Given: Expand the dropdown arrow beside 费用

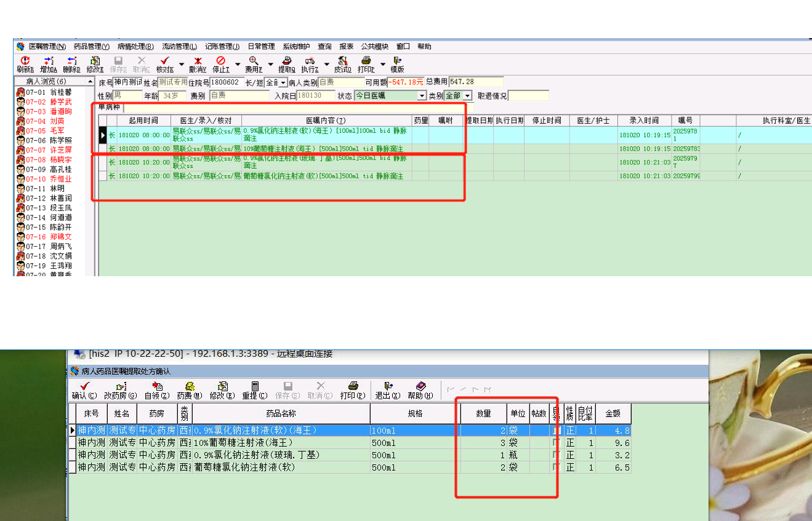Looking at the screenshot, I should pyautogui.click(x=270, y=64).
